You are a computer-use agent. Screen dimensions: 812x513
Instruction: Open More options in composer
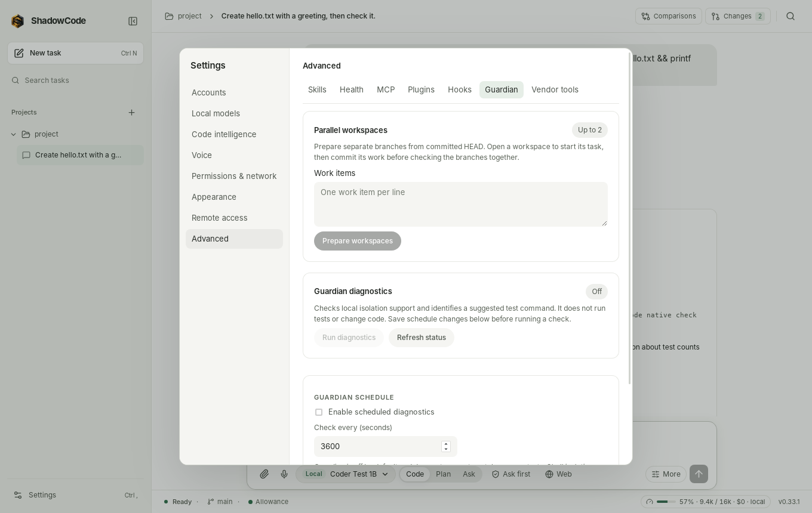(x=666, y=474)
